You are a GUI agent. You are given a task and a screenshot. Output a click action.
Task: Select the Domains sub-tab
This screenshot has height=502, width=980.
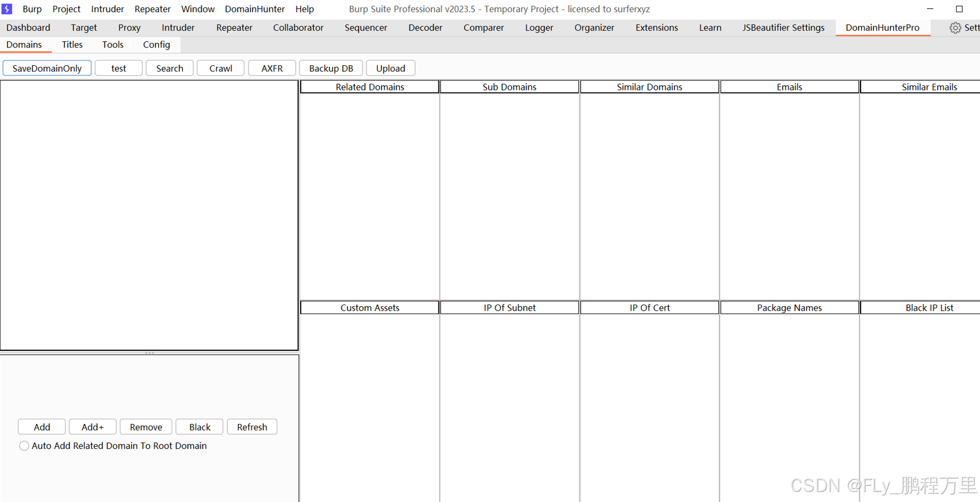pyautogui.click(x=24, y=45)
